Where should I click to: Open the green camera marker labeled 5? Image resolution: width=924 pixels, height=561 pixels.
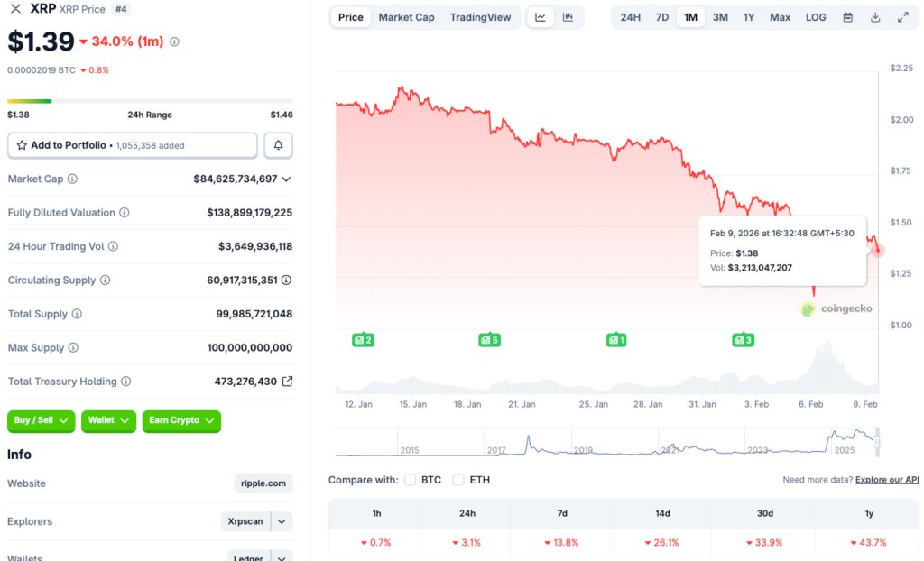489,340
